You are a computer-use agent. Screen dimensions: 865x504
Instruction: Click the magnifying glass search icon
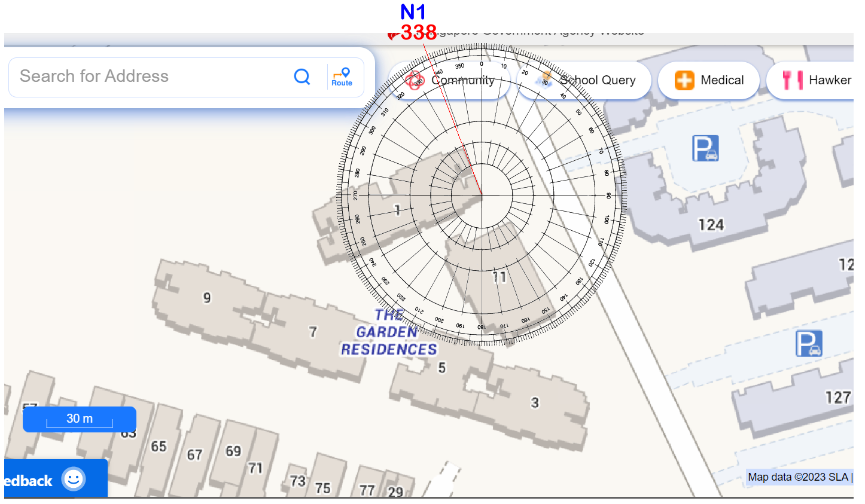click(x=302, y=77)
